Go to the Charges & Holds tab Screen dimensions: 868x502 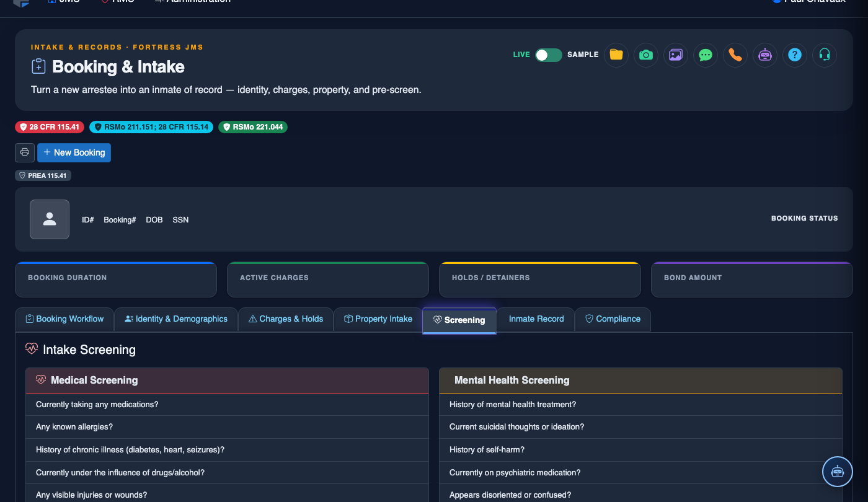[286, 319]
